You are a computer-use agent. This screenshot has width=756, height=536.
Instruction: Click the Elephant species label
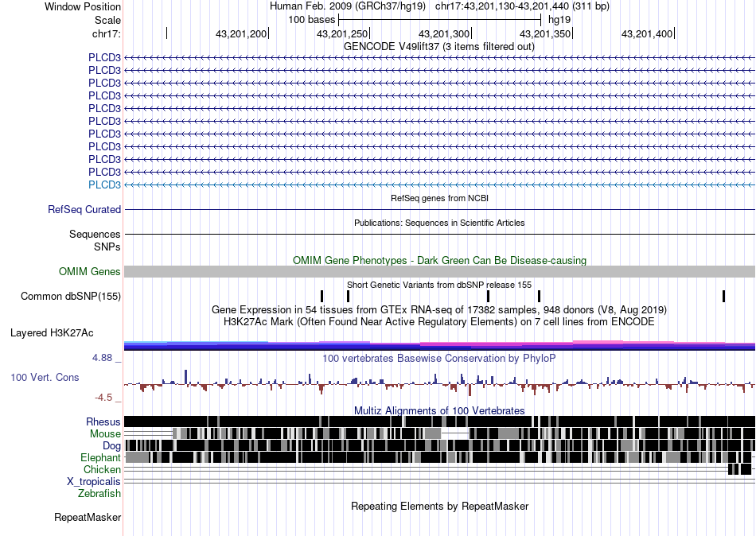coord(101,457)
